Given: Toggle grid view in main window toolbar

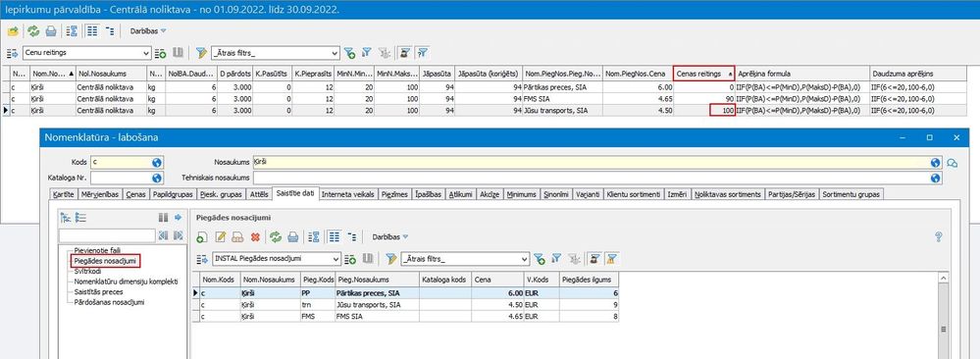Looking at the screenshot, I should [92, 30].
